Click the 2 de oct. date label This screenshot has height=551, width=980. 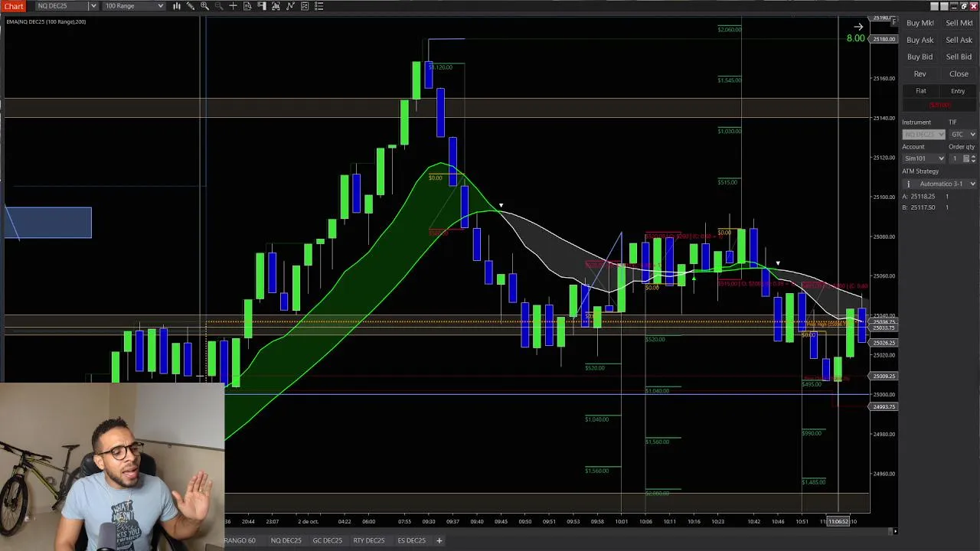308,522
